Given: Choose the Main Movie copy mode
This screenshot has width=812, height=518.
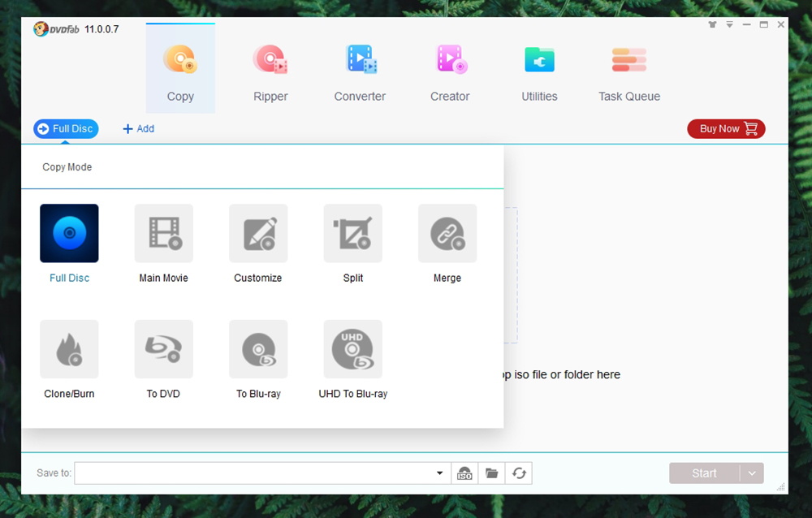Looking at the screenshot, I should (164, 233).
